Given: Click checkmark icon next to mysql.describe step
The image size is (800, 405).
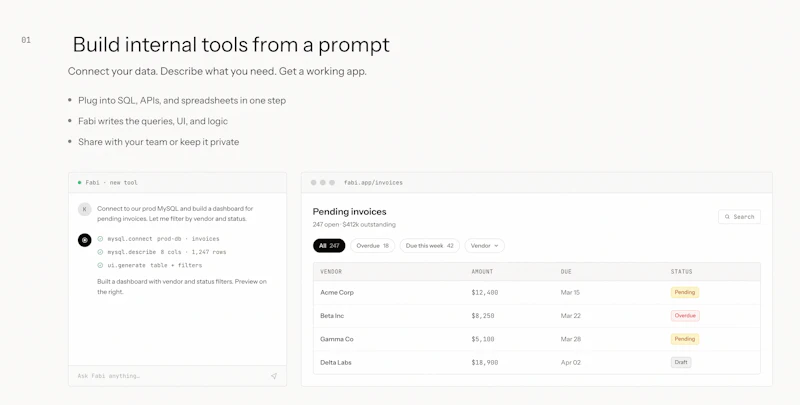Looking at the screenshot, I should (x=100, y=252).
